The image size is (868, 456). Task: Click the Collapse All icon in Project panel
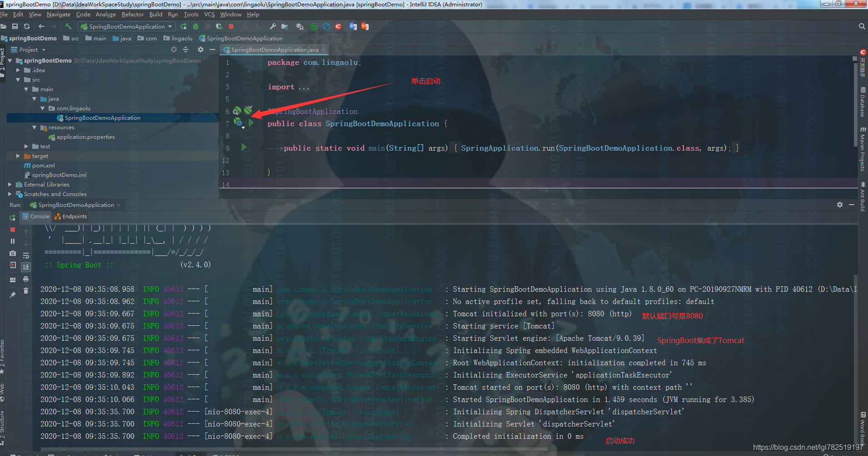186,50
